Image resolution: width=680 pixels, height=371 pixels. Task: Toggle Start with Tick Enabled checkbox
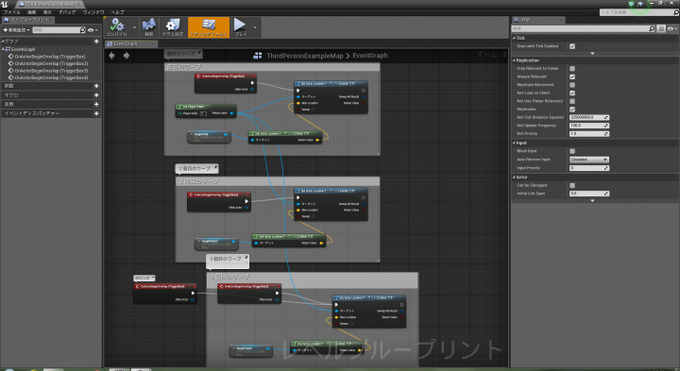click(572, 46)
